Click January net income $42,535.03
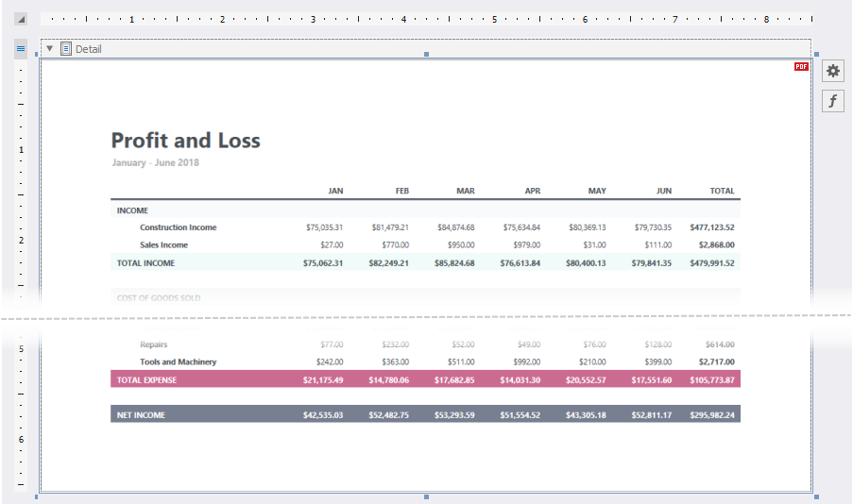Screen dimensions: 853x504 (x=323, y=415)
